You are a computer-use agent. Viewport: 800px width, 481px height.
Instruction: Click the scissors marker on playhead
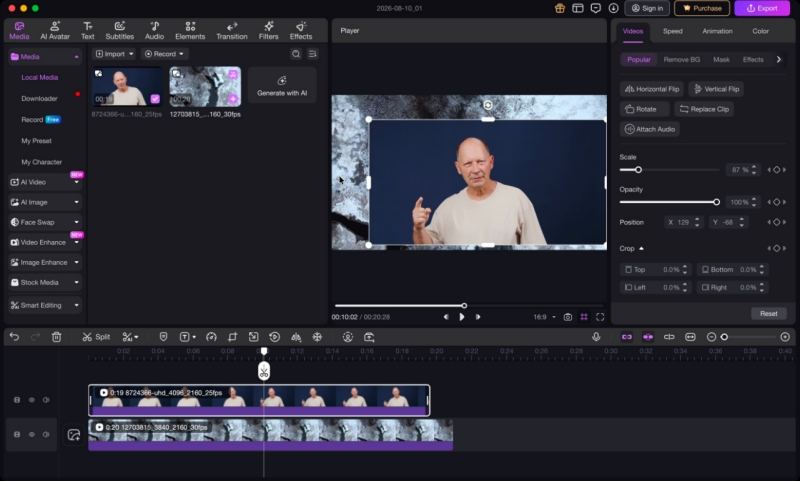264,371
